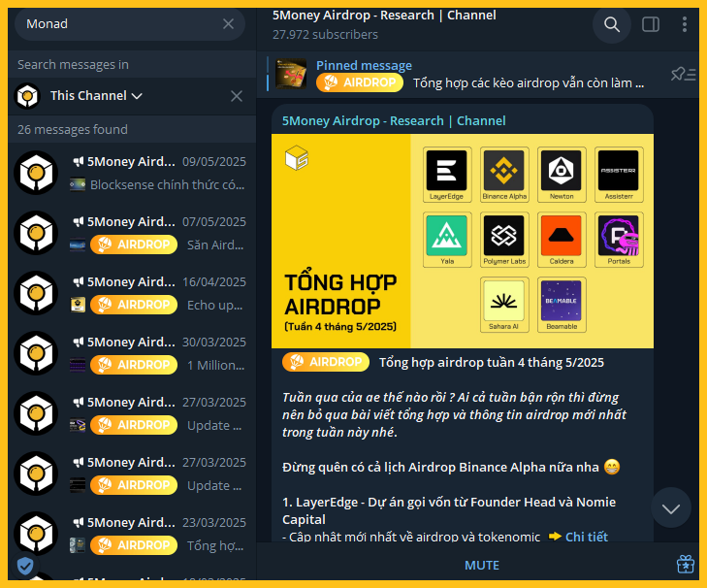
Task: Click the blue shield checkmark icon
Action: 25,565
